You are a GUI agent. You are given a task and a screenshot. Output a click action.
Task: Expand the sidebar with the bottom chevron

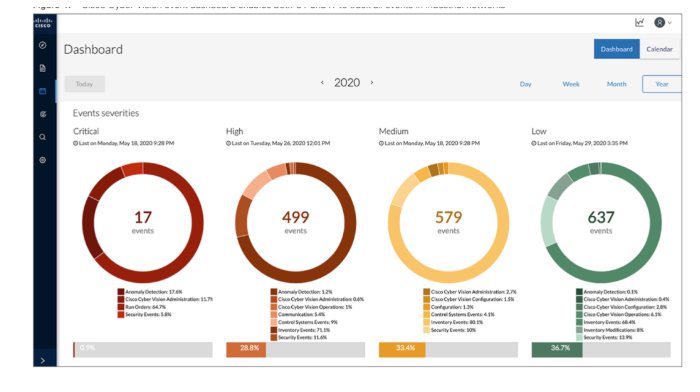tap(43, 360)
